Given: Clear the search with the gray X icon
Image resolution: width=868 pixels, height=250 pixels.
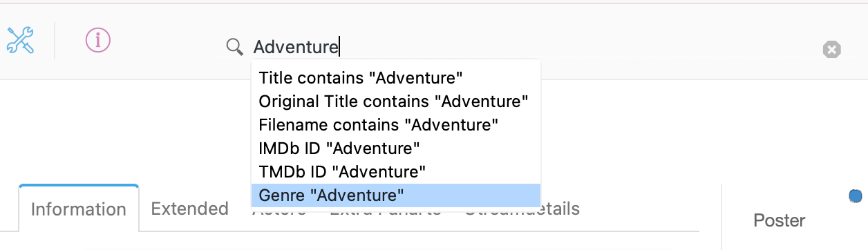Looking at the screenshot, I should [x=832, y=49].
